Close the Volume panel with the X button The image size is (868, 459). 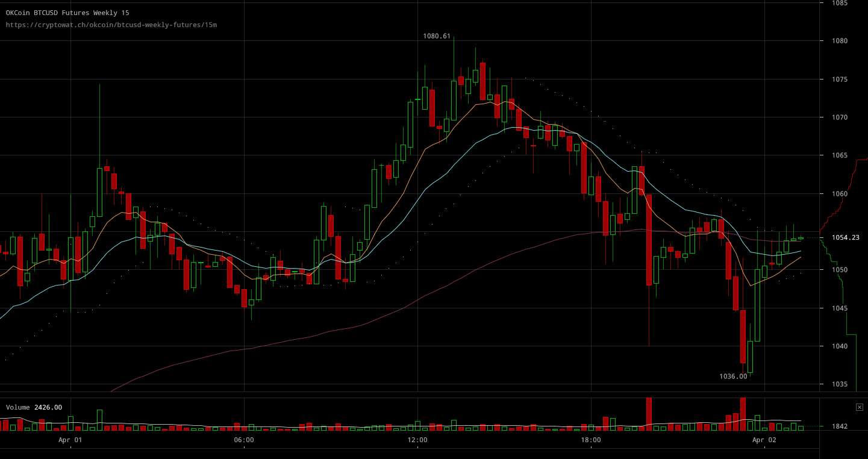(x=860, y=407)
